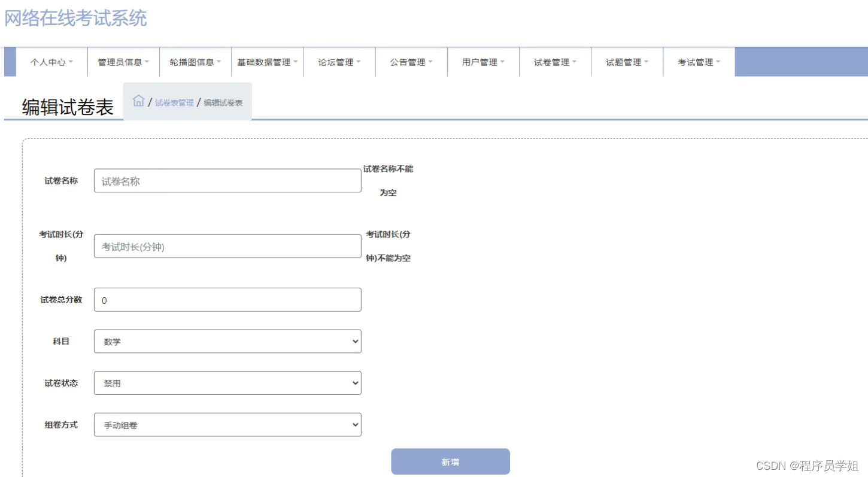
Task: Open the 个人中心 menu
Action: pyautogui.click(x=51, y=62)
